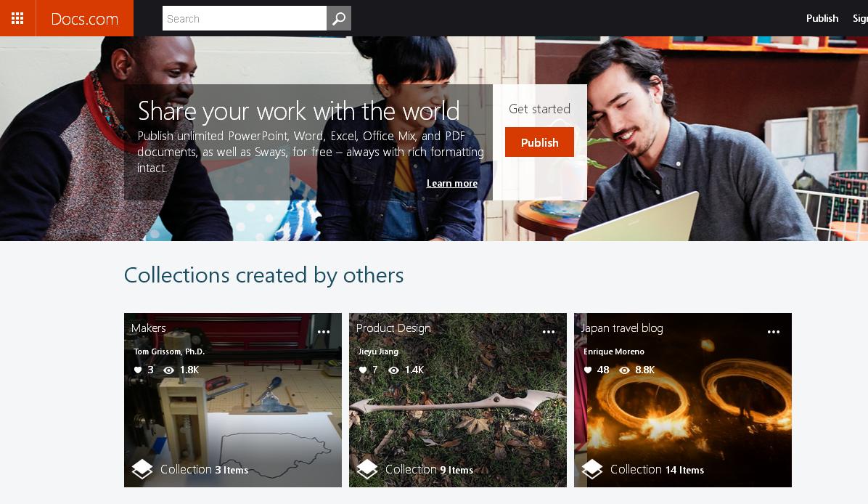Follow the Learn more link
Image resolution: width=868 pixels, height=504 pixels.
451,183
